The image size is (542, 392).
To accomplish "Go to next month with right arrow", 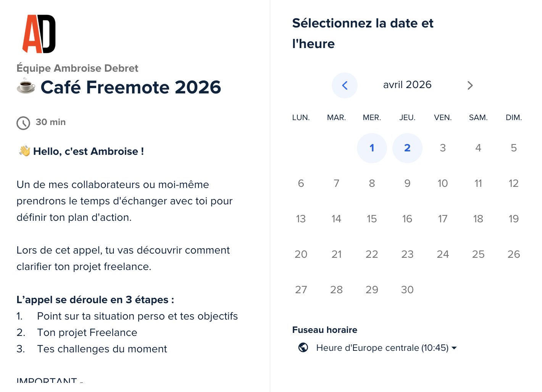I will point(470,85).
